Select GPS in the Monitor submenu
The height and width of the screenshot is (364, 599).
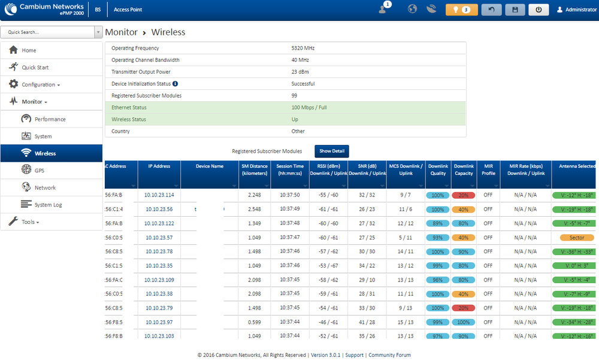[40, 171]
